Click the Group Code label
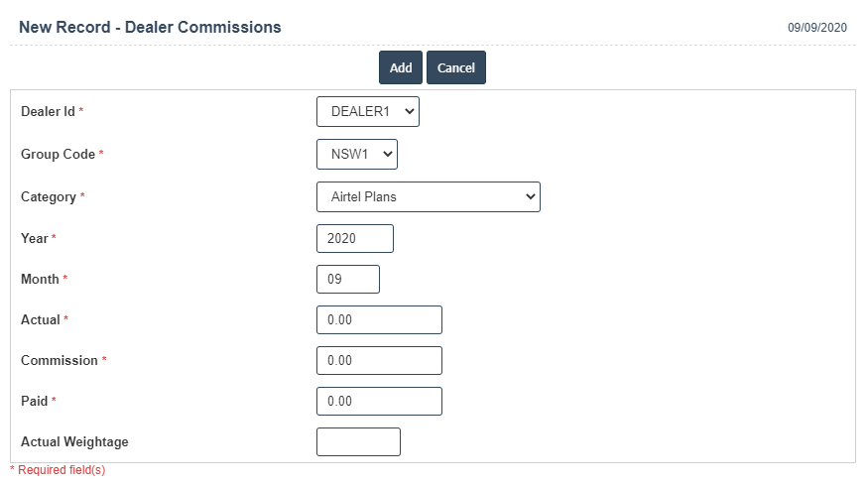868x487 pixels. coord(58,155)
